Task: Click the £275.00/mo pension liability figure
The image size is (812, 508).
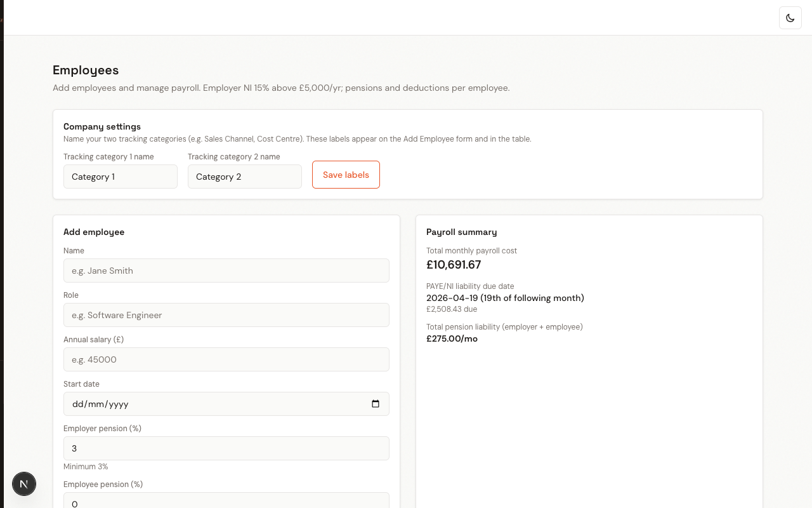Action: coord(452,338)
